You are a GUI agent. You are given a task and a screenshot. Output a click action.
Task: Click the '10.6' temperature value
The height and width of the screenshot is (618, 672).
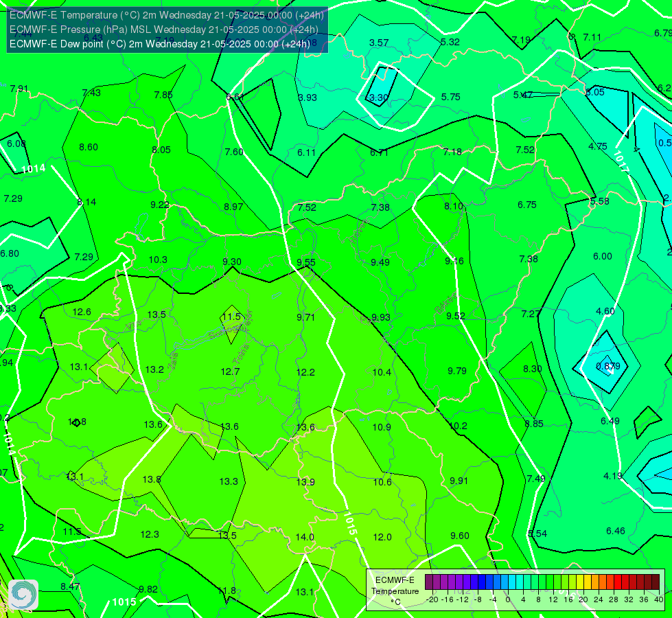point(382,482)
